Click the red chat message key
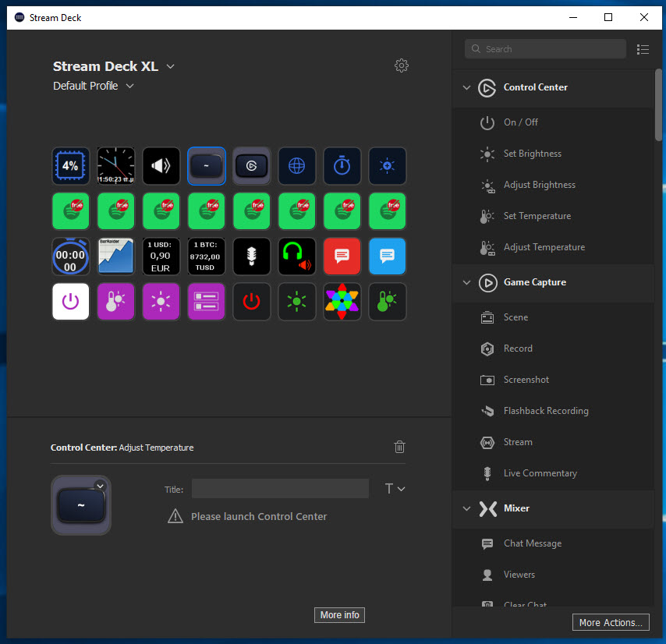 point(342,256)
